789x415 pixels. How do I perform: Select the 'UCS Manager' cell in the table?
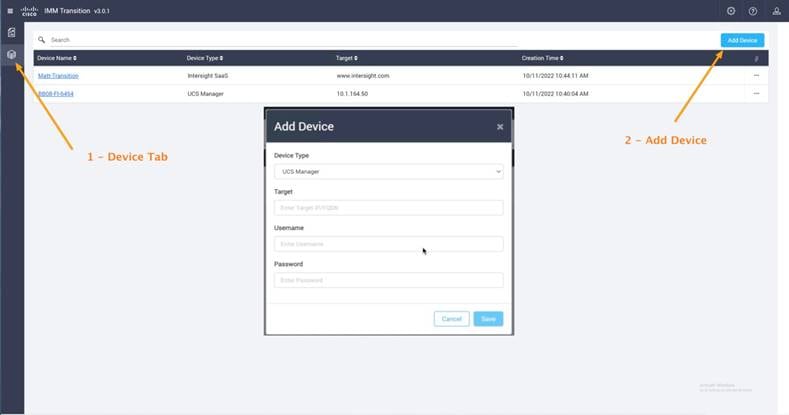click(x=205, y=94)
